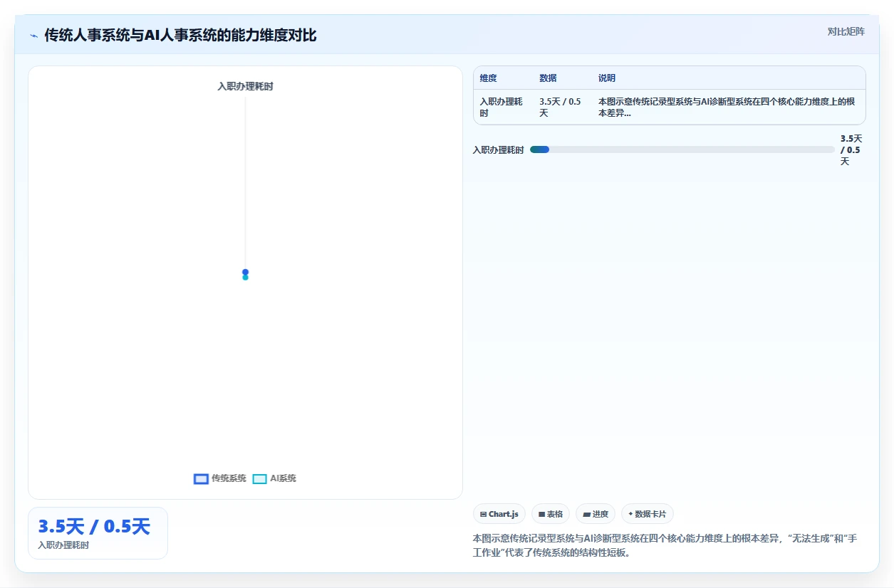The width and height of the screenshot is (894, 588).
Task: Click the footer description paragraph
Action: point(665,545)
